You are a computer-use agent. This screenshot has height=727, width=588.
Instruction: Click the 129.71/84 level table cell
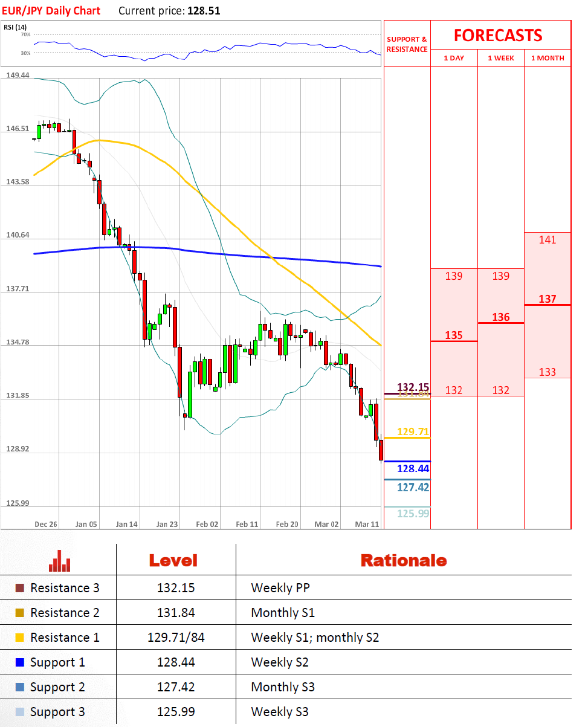[x=176, y=638]
